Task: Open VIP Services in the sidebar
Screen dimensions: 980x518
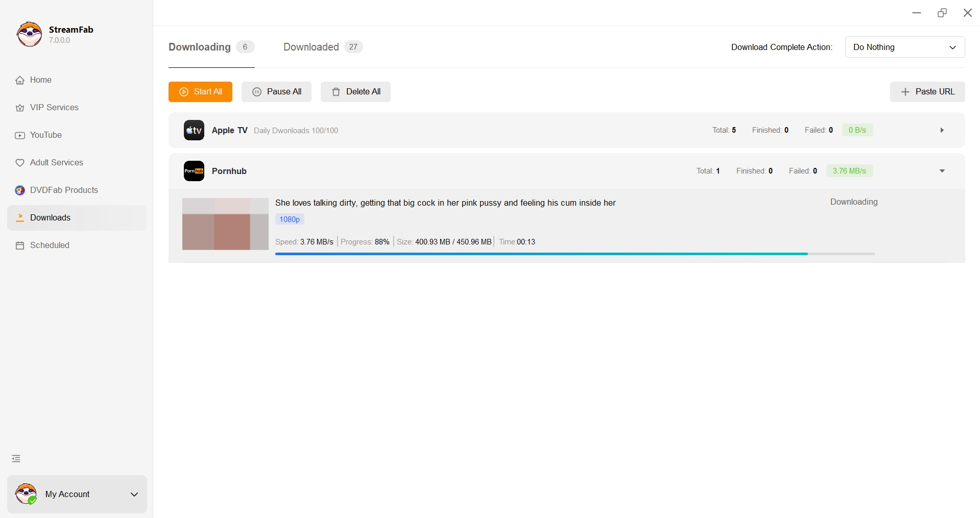Action: (x=54, y=108)
